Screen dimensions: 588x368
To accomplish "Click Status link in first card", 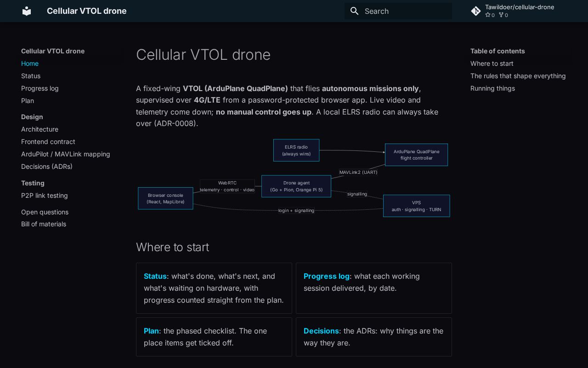I will pyautogui.click(x=155, y=276).
